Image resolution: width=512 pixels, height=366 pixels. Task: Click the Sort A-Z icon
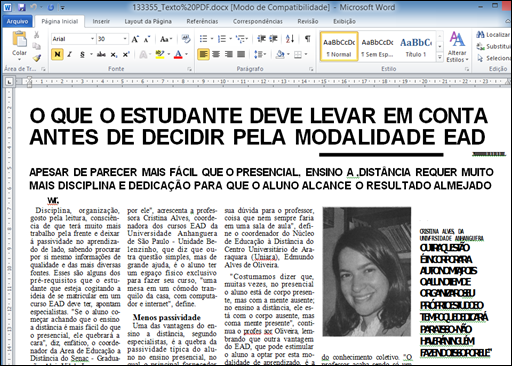point(290,39)
